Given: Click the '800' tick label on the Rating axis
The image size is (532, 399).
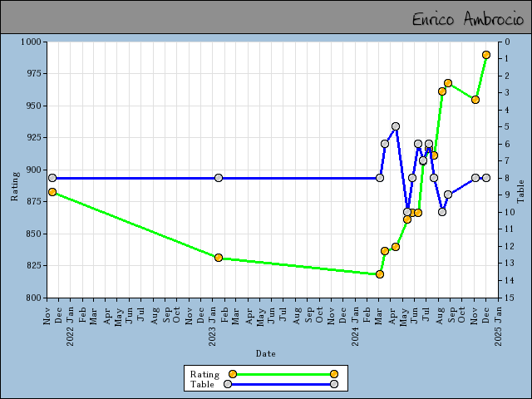Looking at the screenshot, I should pos(34,298).
